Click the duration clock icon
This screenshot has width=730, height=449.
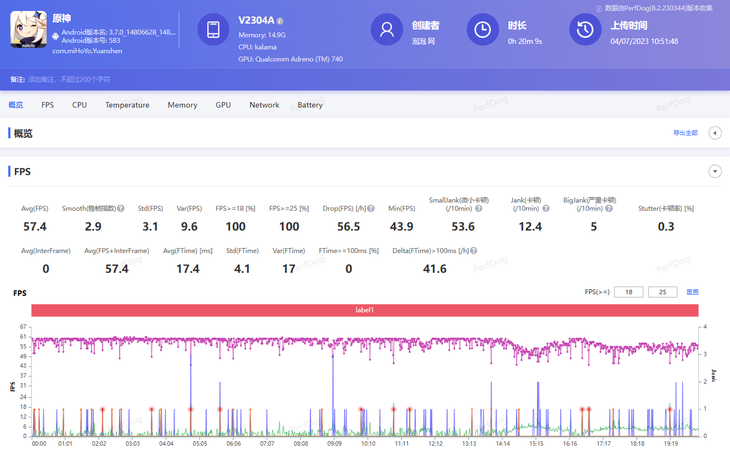coord(483,30)
